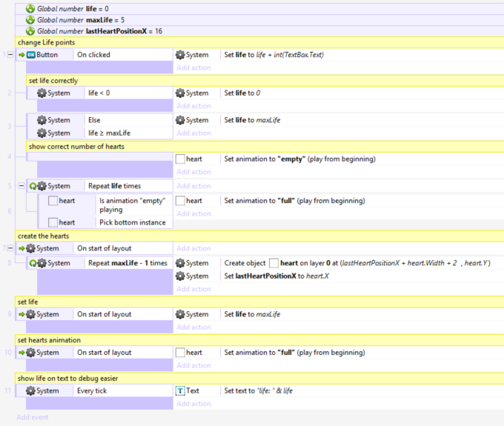Select the 'Create object heart' action
Image resolution: width=504 pixels, height=426 pixels.
coord(356,263)
